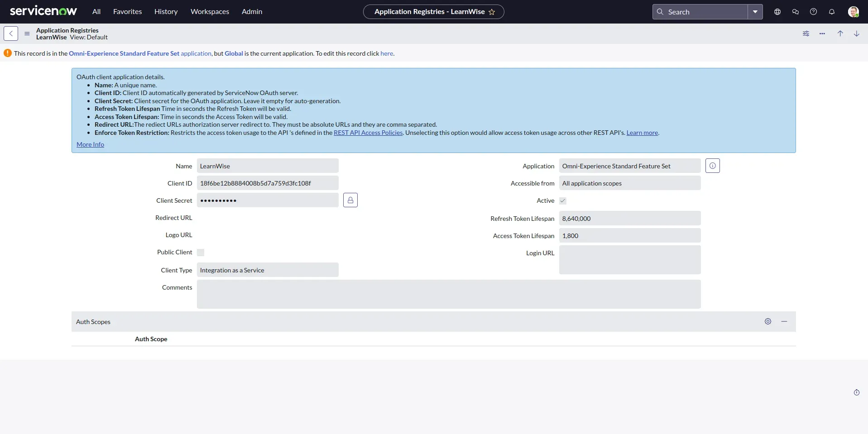Open Omni-Experience Standard Feature Set application link
Screen dimensions: 868x434
pyautogui.click(x=140, y=53)
